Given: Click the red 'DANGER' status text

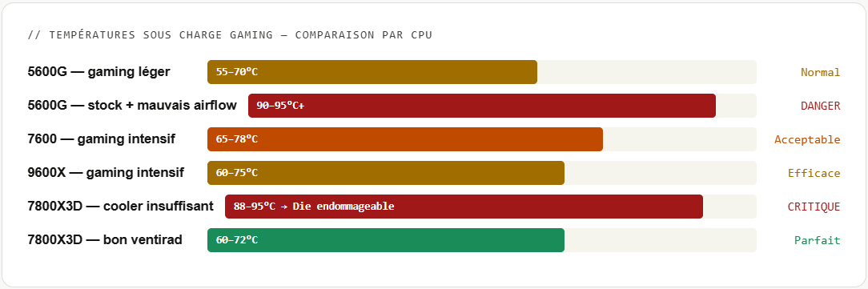Looking at the screenshot, I should [x=821, y=106].
